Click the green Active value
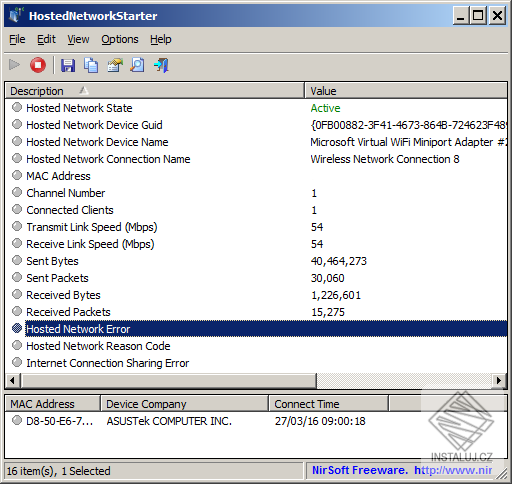512x484 pixels. tap(325, 108)
